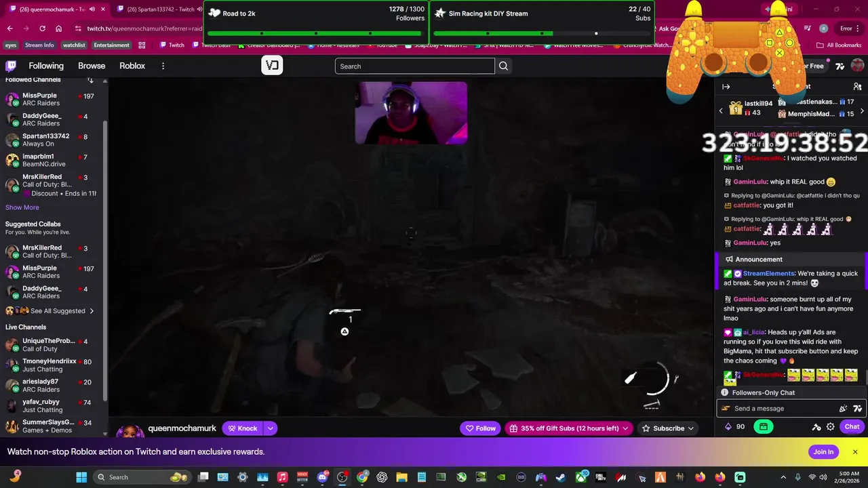Open the user avatar menu at top right
Viewport: 868px width, 488px height.
[857, 66]
